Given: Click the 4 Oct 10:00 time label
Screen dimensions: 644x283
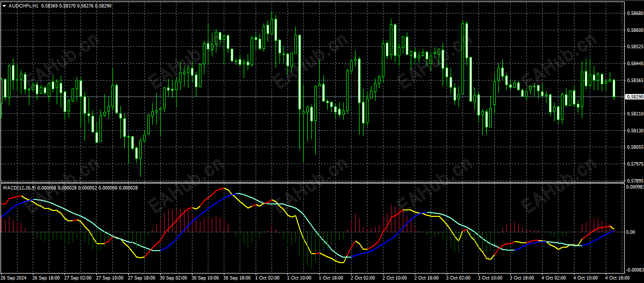Looking at the screenshot, I should 585,278.
